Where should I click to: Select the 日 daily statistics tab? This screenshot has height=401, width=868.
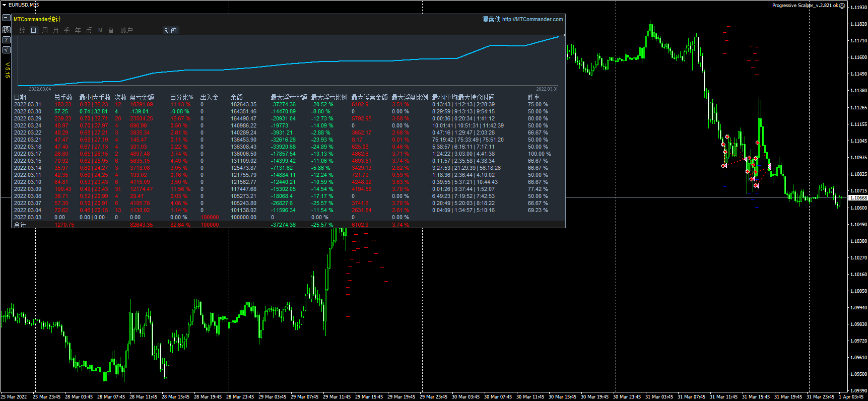click(x=33, y=31)
